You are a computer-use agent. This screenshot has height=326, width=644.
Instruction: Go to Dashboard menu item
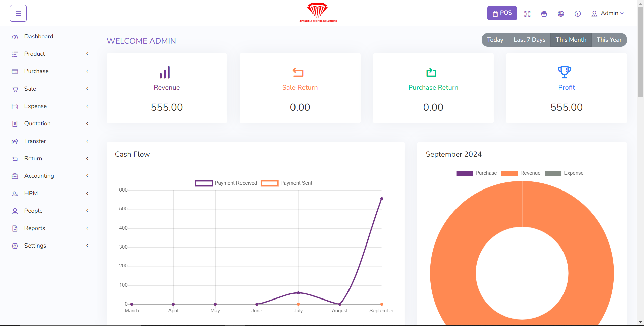pos(39,36)
